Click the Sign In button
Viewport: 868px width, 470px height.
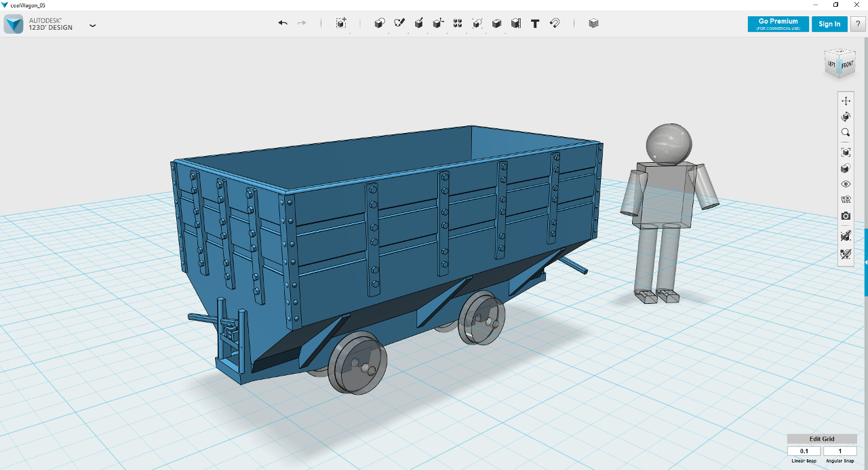pos(829,24)
